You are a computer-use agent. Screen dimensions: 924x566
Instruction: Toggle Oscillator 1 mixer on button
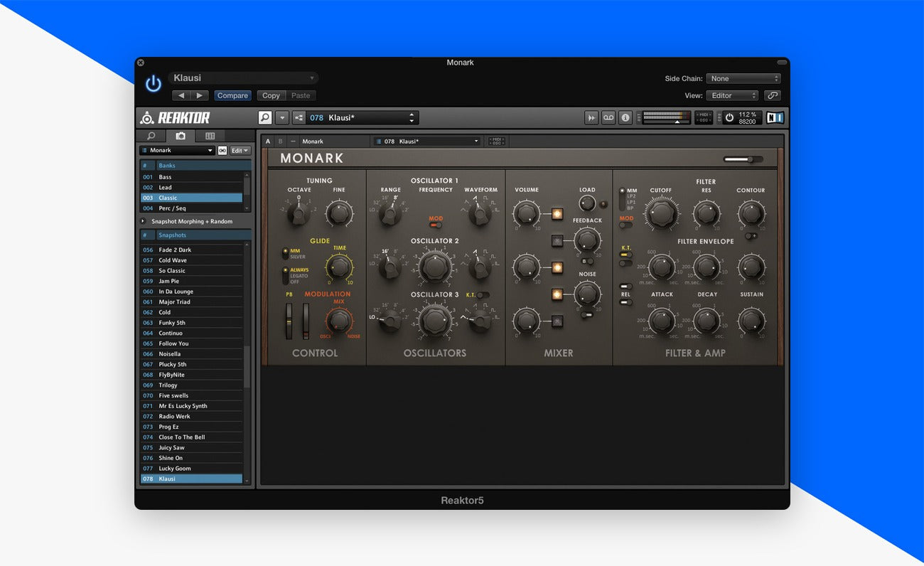(557, 213)
